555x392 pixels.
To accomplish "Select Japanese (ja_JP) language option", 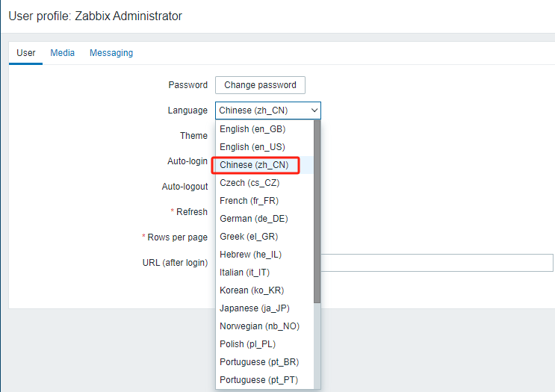I will point(254,308).
